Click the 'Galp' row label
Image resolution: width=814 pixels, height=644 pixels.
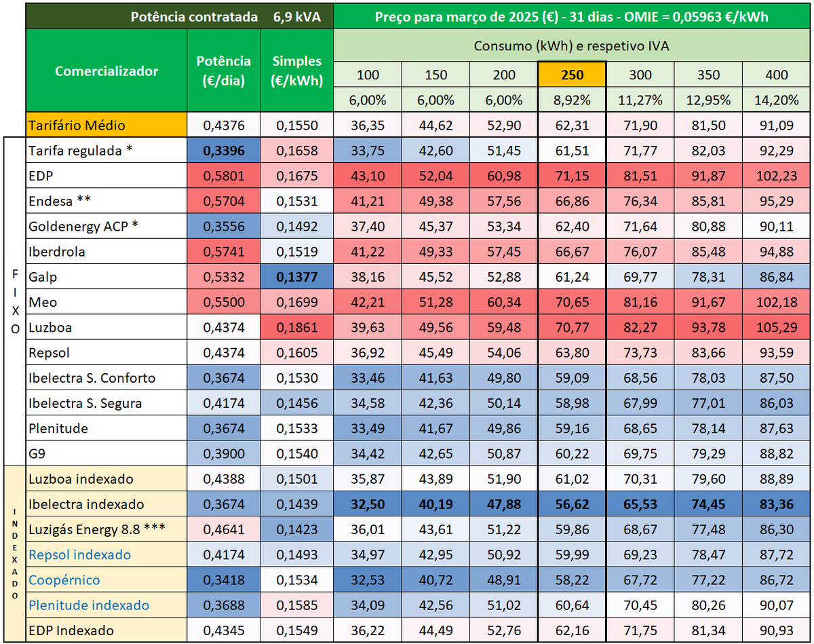click(106, 277)
